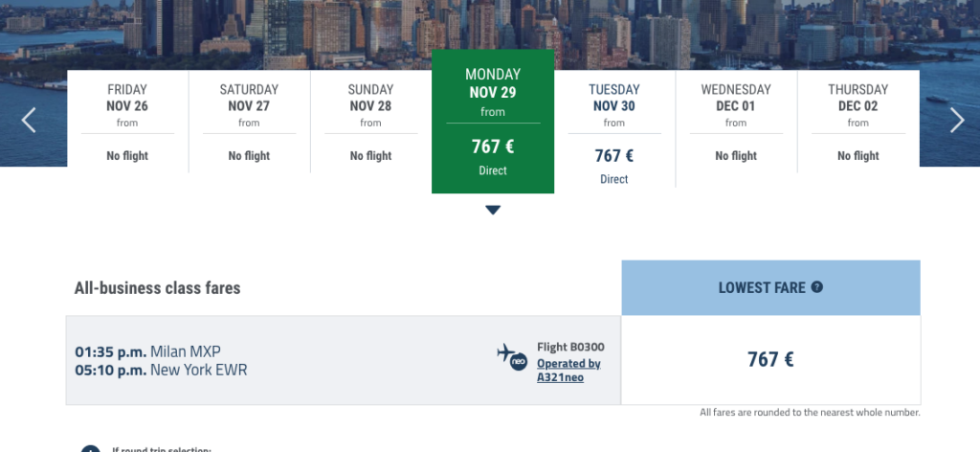Select the Friday Nov 26 date tab

point(127,122)
